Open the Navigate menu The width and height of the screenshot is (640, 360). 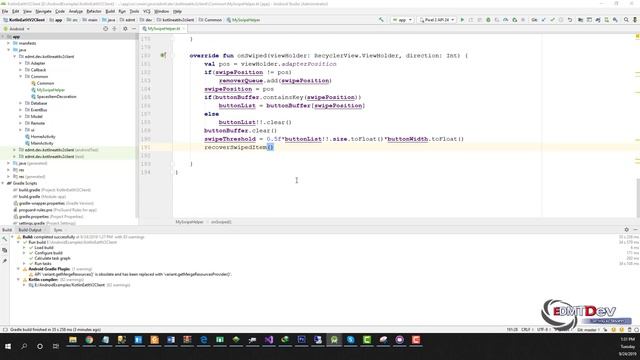click(43, 11)
